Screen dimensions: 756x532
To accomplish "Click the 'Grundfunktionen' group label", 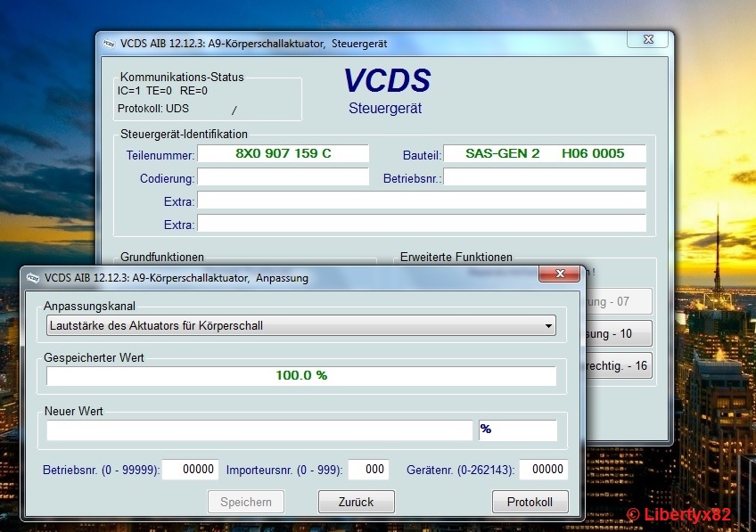I will tap(162, 257).
